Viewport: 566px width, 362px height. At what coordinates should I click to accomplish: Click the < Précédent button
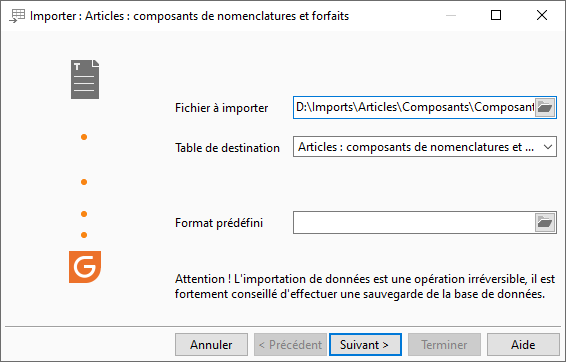(x=290, y=345)
